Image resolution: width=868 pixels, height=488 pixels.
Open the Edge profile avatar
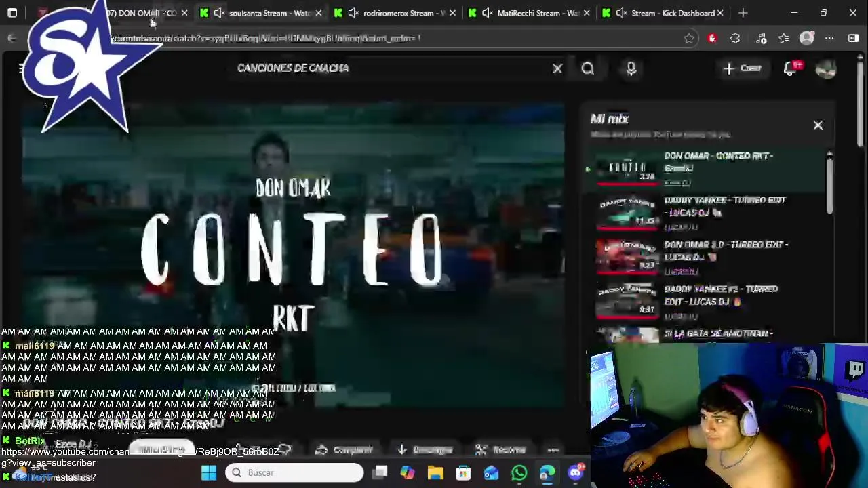[x=806, y=39]
